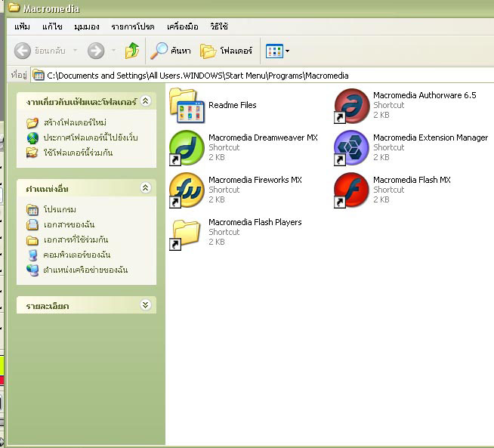This screenshot has width=494, height=448.
Task: Collapse the Other Places panel
Action: pyautogui.click(x=145, y=188)
